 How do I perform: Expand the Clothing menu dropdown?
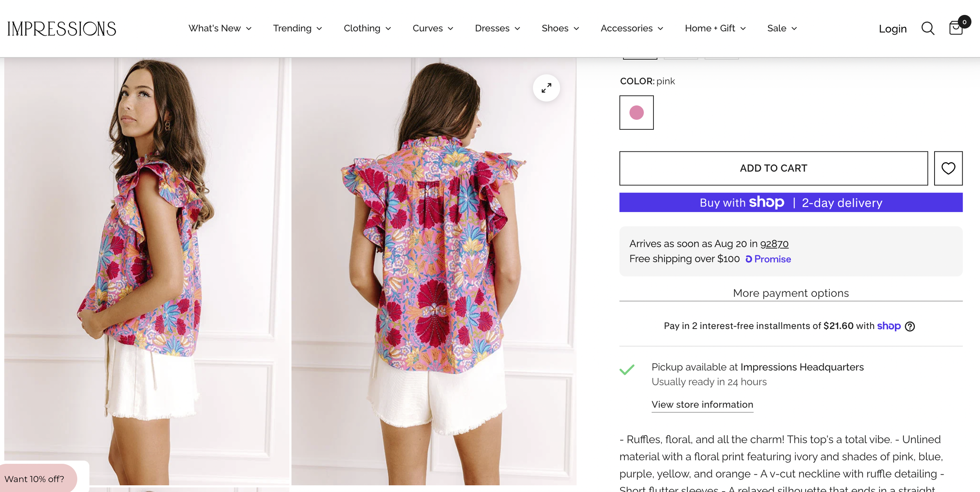click(x=367, y=28)
